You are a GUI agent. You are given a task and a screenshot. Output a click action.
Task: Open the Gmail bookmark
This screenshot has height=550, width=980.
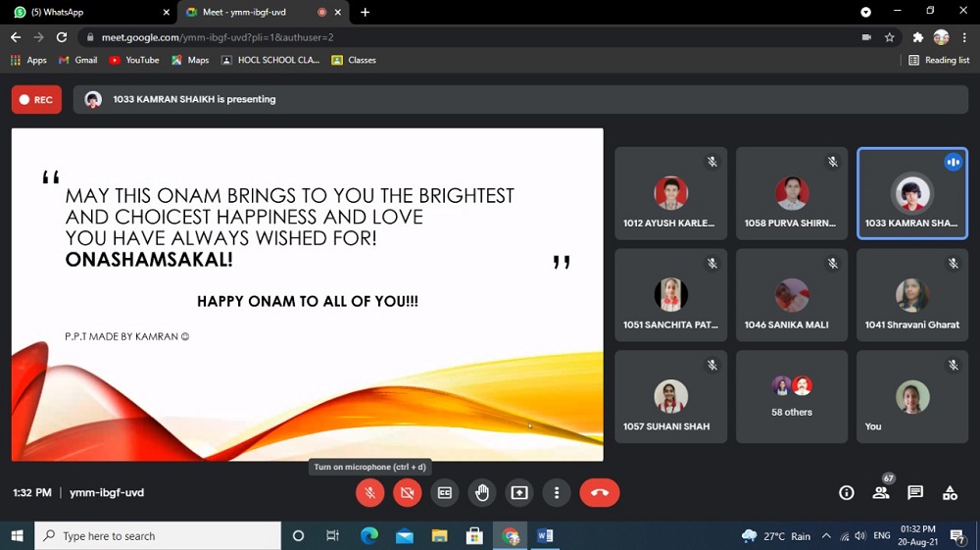point(78,60)
